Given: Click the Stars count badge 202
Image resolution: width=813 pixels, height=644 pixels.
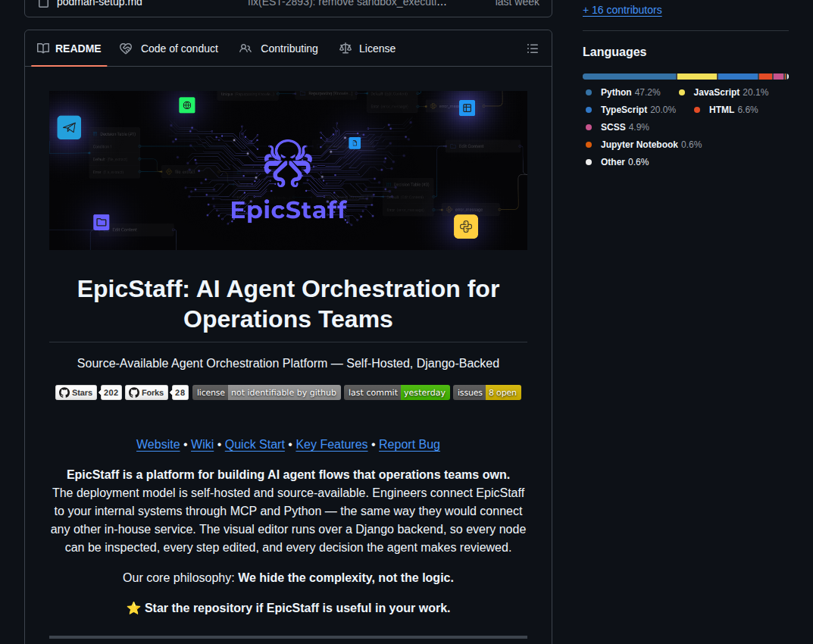Looking at the screenshot, I should (111, 392).
